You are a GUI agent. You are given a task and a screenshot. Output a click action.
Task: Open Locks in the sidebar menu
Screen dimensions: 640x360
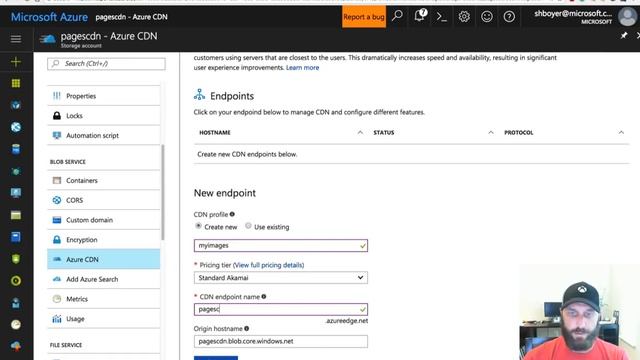coord(104,116)
